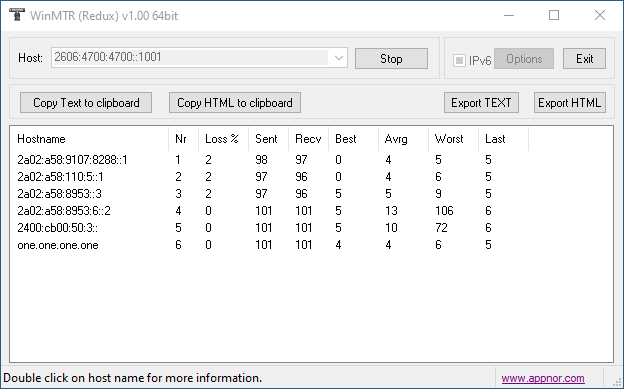Minimize the WinMTR window
Screen dimensions: 624x389
pyautogui.click(x=509, y=16)
